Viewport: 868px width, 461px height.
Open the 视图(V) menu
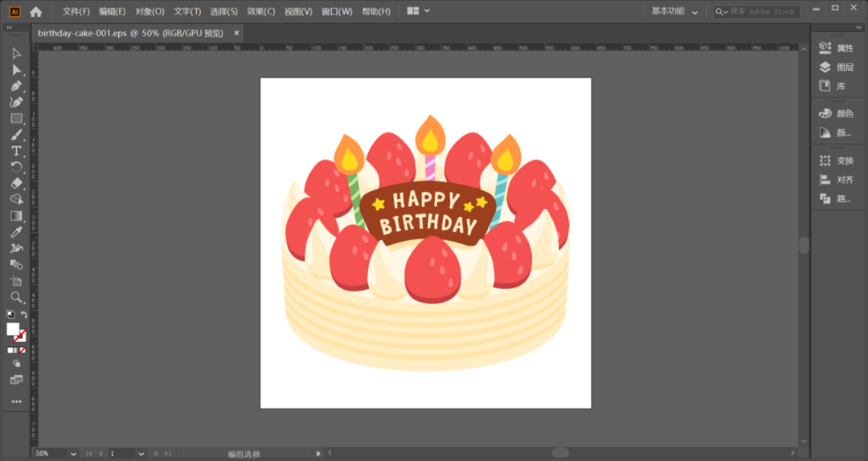pyautogui.click(x=298, y=11)
